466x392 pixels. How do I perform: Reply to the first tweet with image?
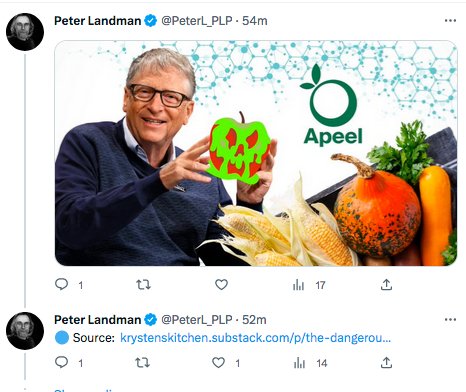62,284
